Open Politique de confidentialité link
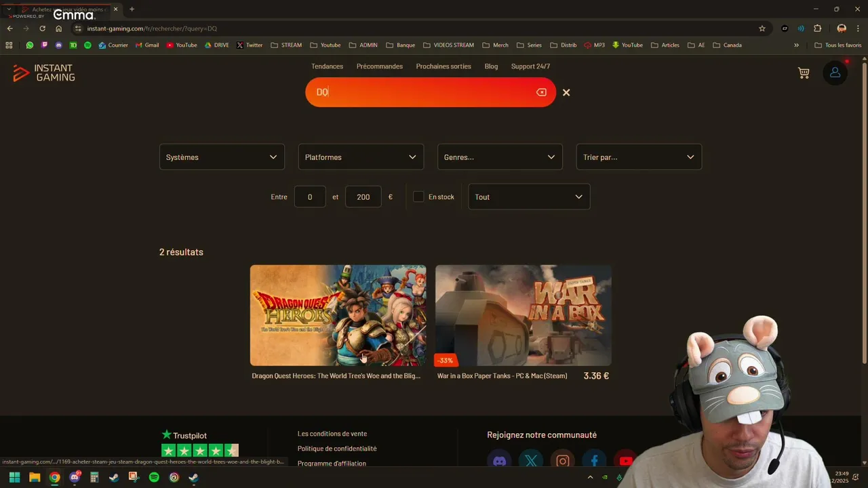 337,449
